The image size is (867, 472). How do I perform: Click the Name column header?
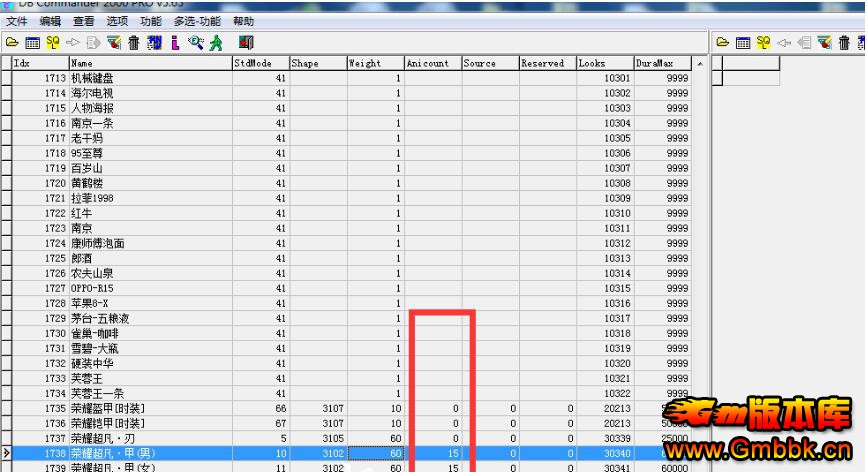click(151, 63)
